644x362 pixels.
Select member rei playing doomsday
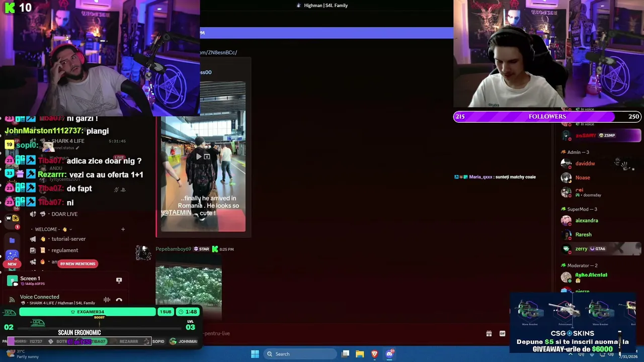coord(601,192)
